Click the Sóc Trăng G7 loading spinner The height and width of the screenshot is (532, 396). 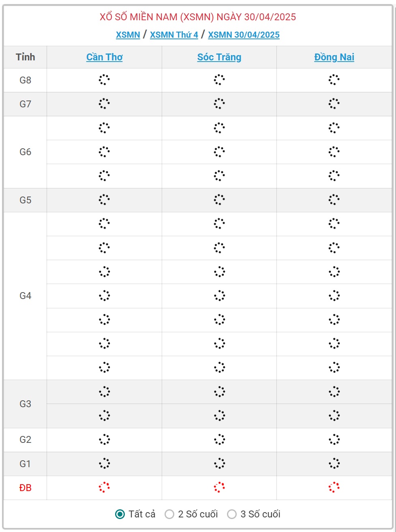point(219,104)
